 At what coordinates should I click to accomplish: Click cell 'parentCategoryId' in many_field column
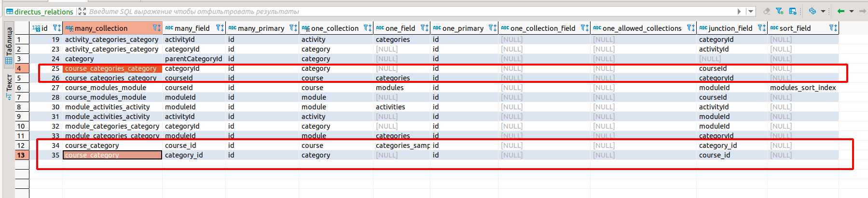pyautogui.click(x=193, y=59)
